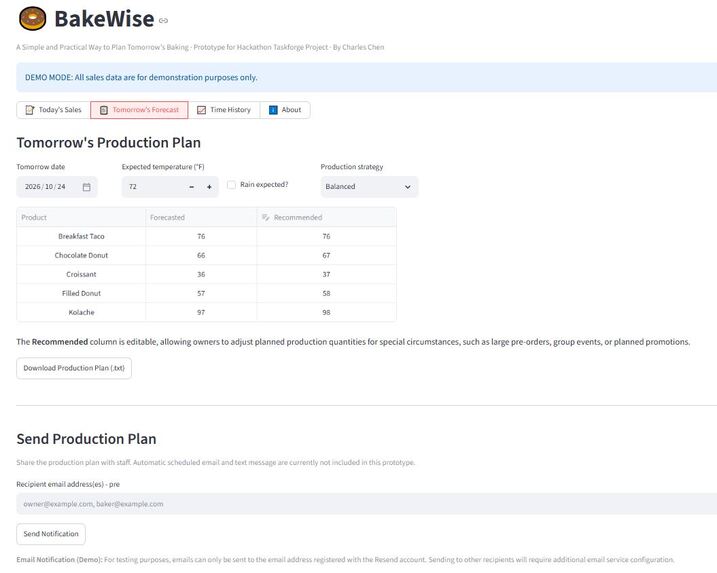Click the DEMO MODE info banner
This screenshot has height=573, width=717.
(x=367, y=77)
